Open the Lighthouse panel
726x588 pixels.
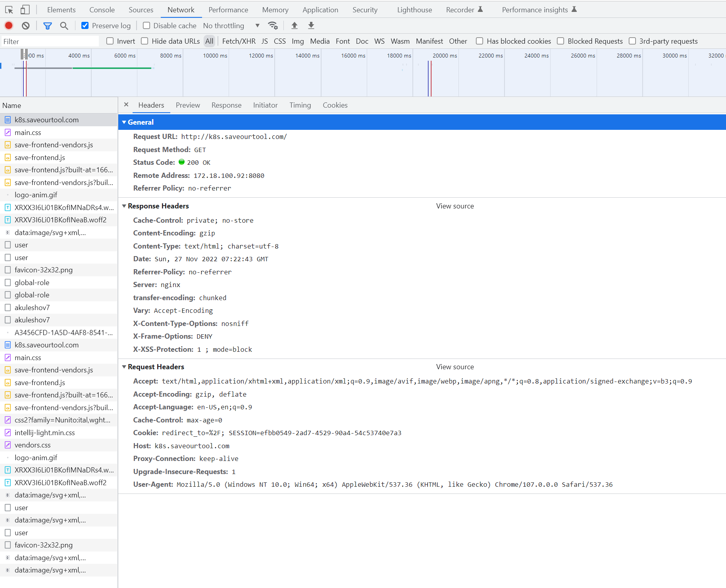(414, 9)
